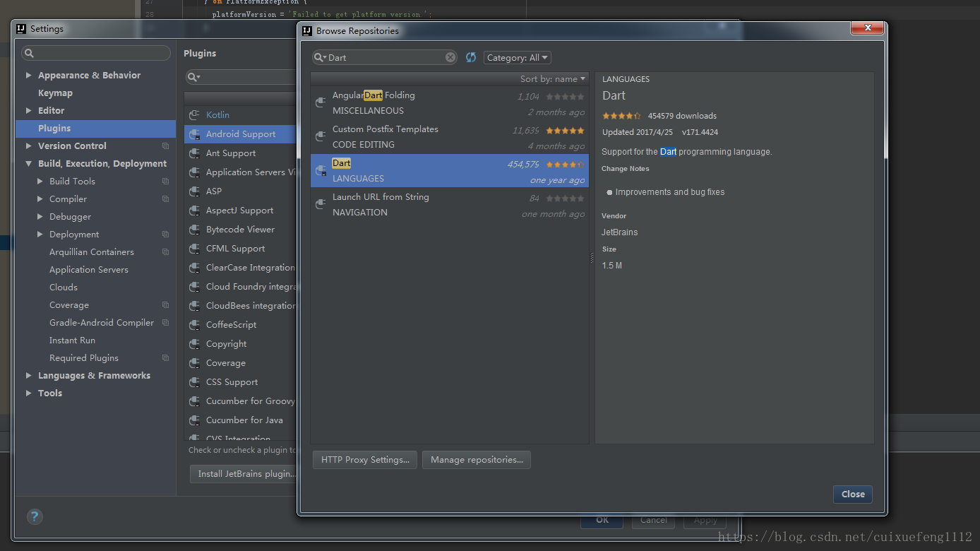Viewport: 980px width, 551px height.
Task: Click the Cucumber for Java plugin icon
Action: click(x=194, y=420)
